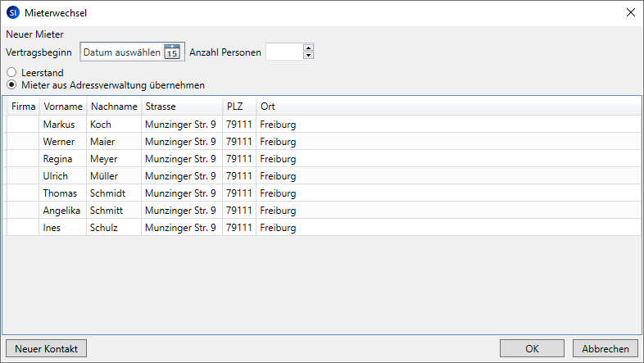The height and width of the screenshot is (363, 644).
Task: Sort by Nachname column header
Action: coord(114,107)
